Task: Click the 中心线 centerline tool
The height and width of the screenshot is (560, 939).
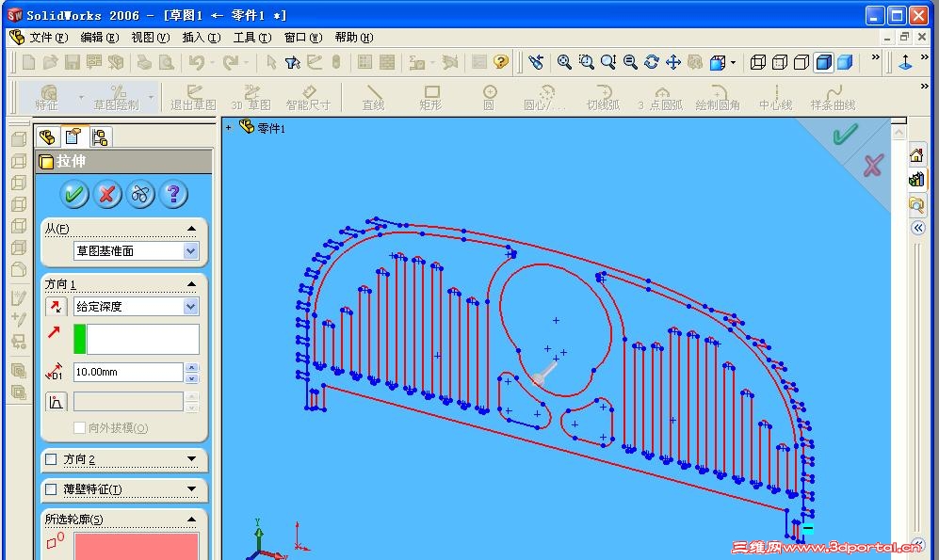Action: tap(775, 98)
